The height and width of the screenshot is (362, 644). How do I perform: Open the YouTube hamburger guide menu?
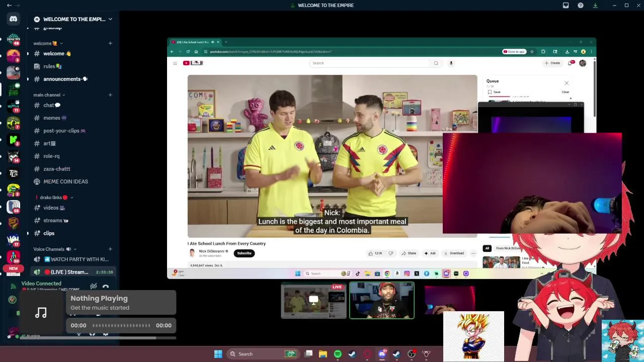pyautogui.click(x=175, y=63)
